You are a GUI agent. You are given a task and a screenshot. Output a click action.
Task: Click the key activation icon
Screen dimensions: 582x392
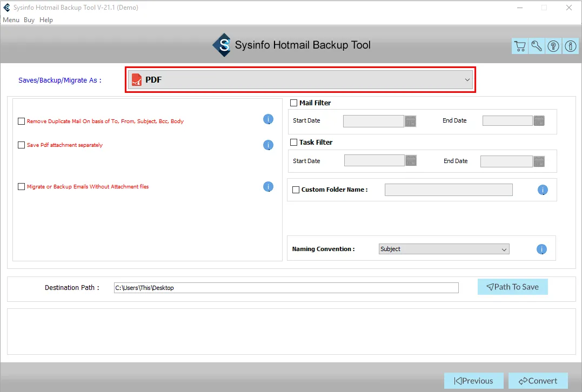point(537,46)
